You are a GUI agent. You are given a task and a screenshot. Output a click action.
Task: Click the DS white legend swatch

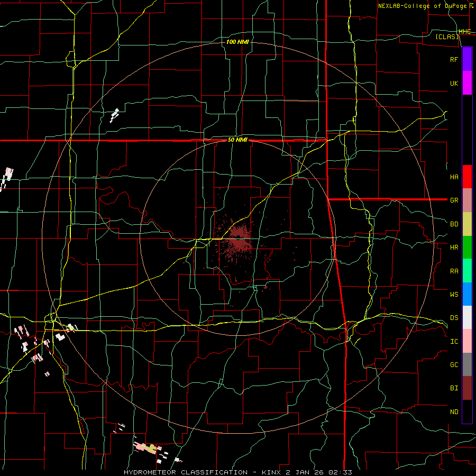(467, 317)
